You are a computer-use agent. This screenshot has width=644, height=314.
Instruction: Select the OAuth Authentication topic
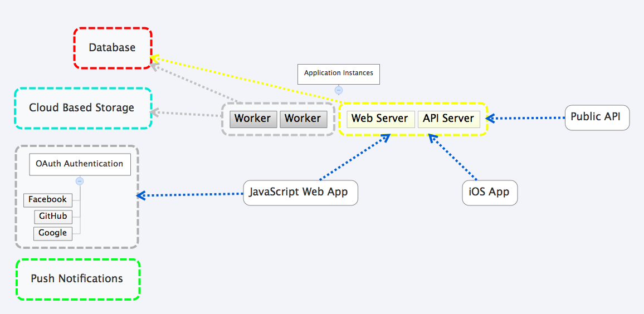pyautogui.click(x=80, y=164)
